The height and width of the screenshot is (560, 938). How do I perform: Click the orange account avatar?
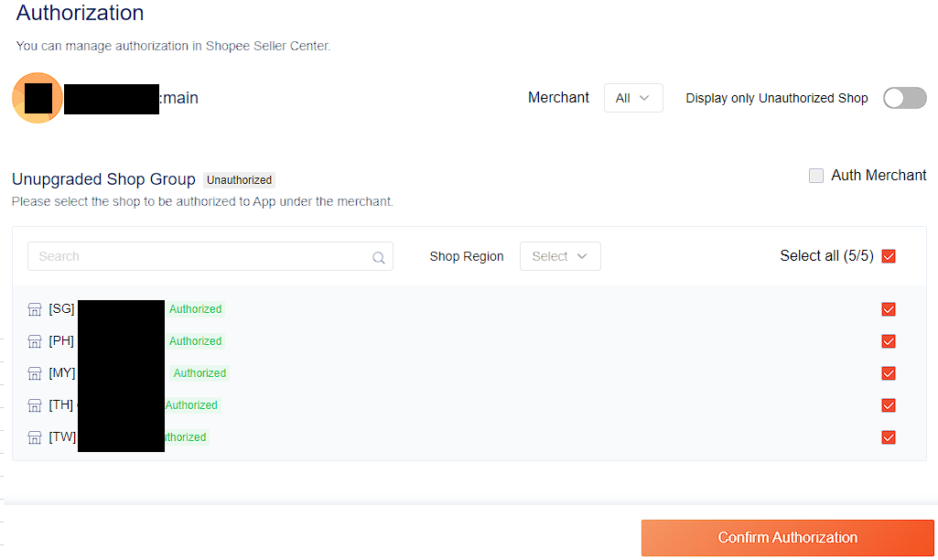38,98
